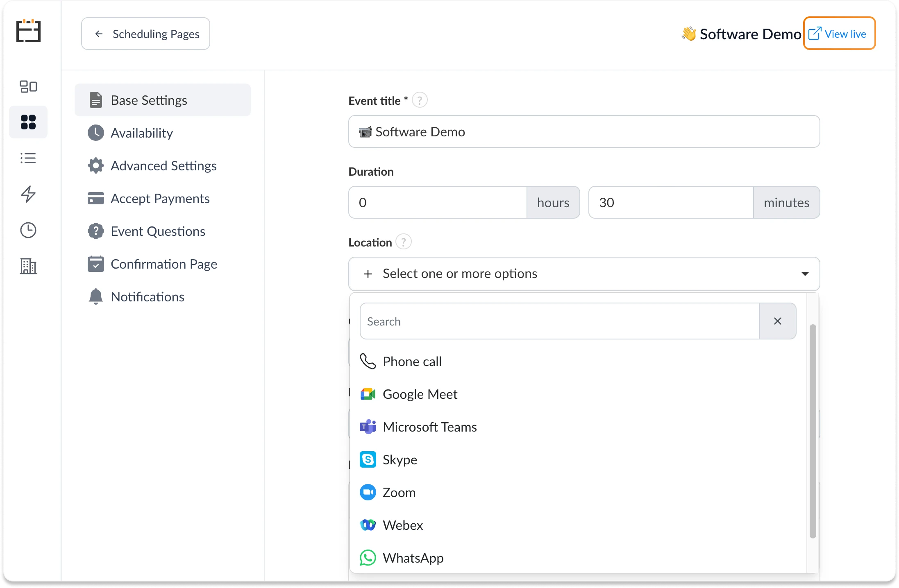Open the list icon in the sidebar
The image size is (899, 588).
[28, 158]
